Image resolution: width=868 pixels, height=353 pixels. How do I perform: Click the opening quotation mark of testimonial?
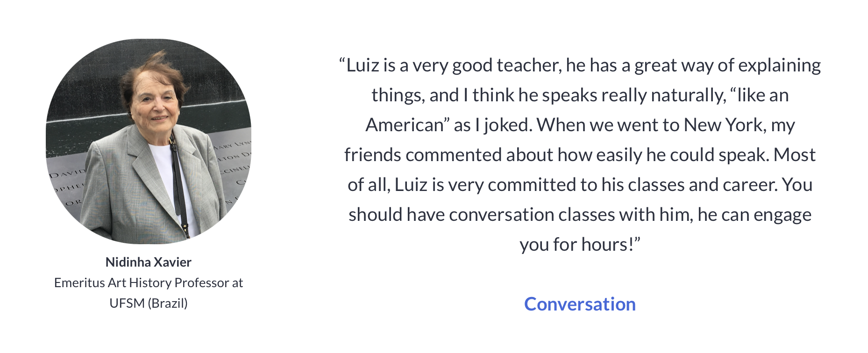(342, 63)
